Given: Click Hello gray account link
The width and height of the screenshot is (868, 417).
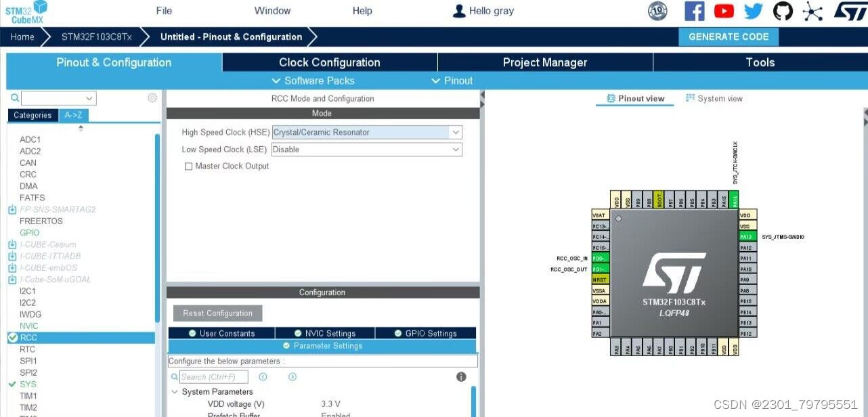Looking at the screenshot, I should pos(492,11).
